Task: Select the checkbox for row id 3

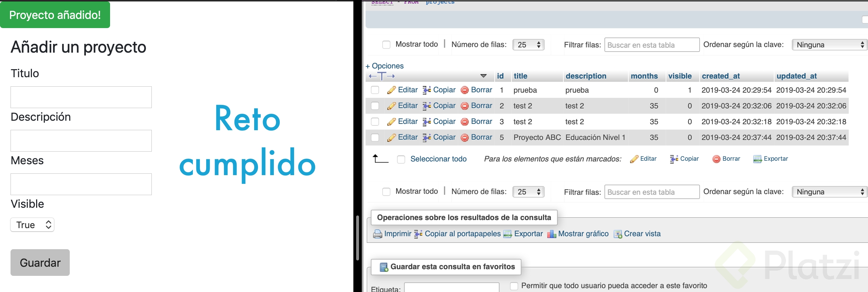Action: pos(375,122)
